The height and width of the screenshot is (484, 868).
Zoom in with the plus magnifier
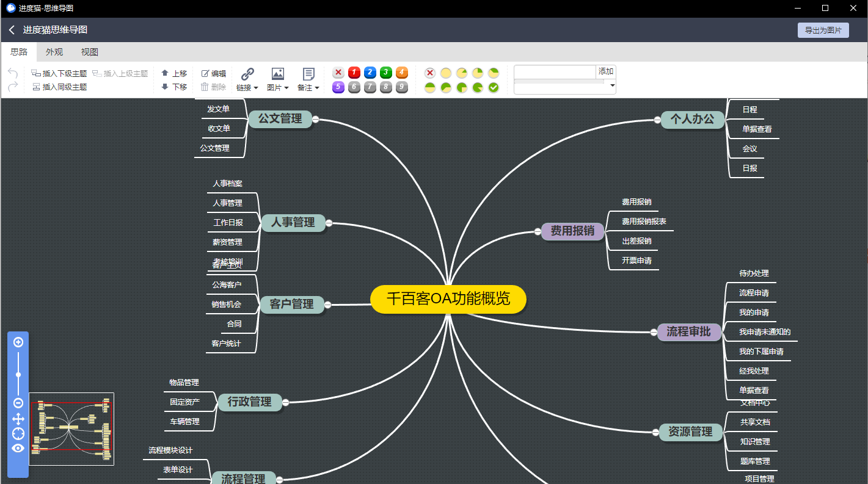tap(18, 342)
